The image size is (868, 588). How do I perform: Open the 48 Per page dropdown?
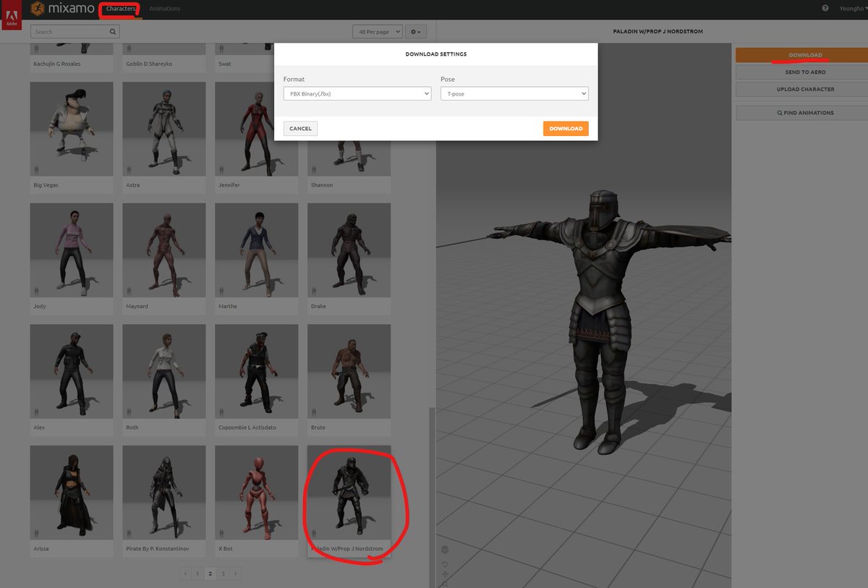coord(376,32)
